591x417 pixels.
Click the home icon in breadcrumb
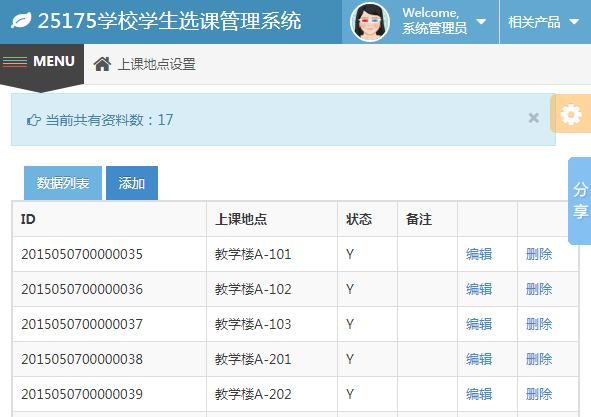coord(102,64)
